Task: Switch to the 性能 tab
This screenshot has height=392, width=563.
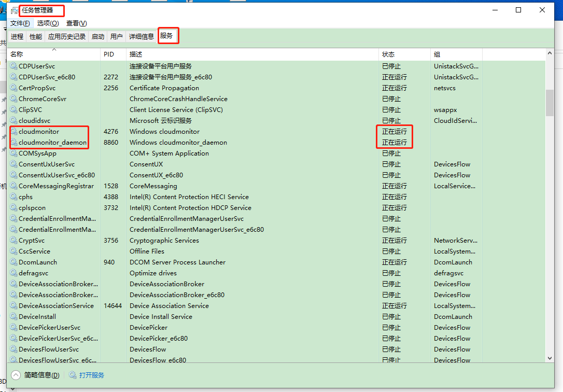Action: (35, 36)
